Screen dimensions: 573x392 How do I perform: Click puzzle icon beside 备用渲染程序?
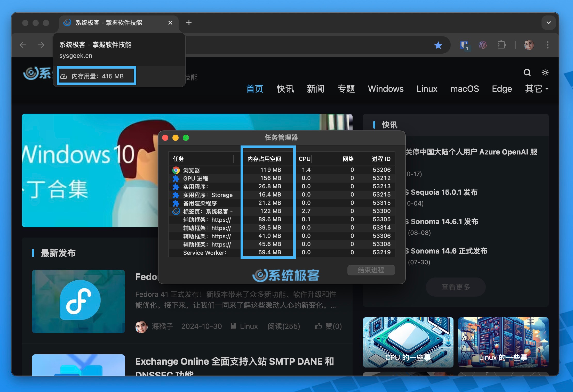tap(176, 203)
